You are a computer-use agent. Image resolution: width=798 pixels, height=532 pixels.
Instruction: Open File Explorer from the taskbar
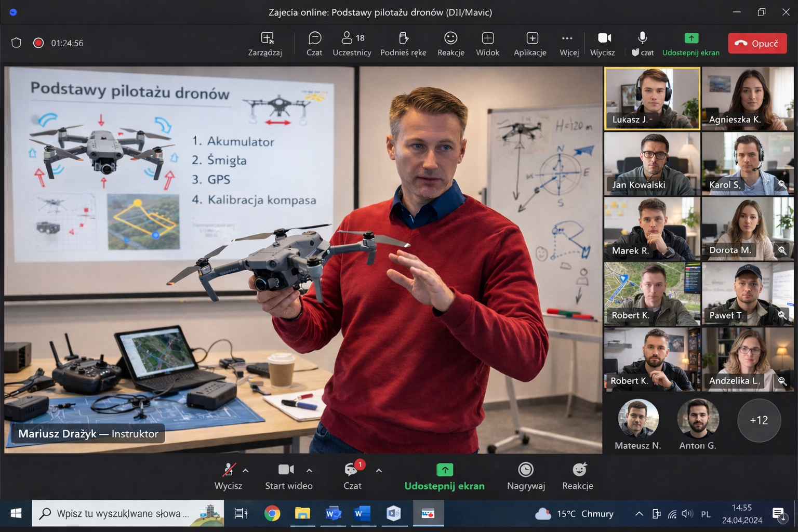302,513
